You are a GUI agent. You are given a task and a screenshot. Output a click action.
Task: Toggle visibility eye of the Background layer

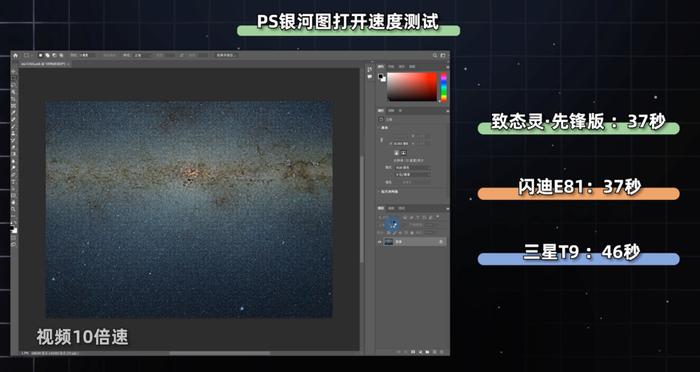pos(380,242)
